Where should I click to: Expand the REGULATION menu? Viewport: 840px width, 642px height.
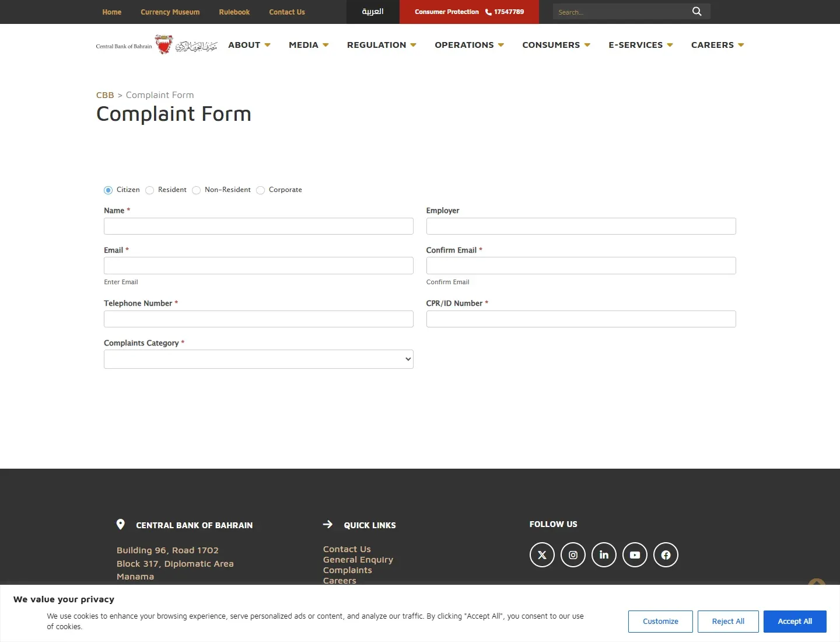click(381, 45)
